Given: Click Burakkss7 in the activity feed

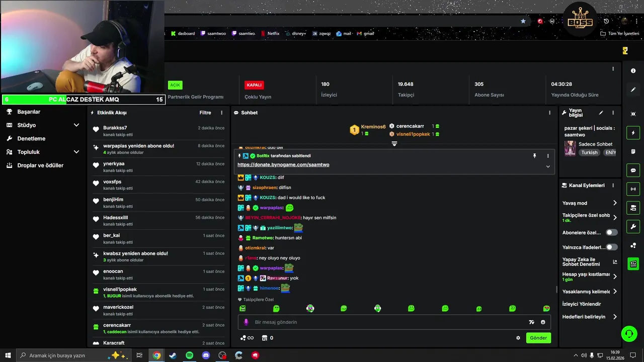Looking at the screenshot, I should (115, 128).
